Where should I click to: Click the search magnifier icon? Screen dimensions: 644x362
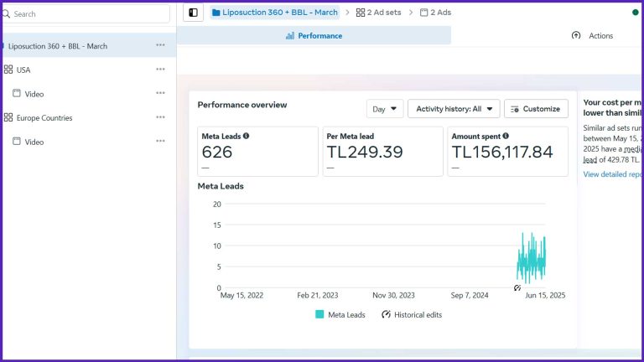pyautogui.click(x=6, y=14)
